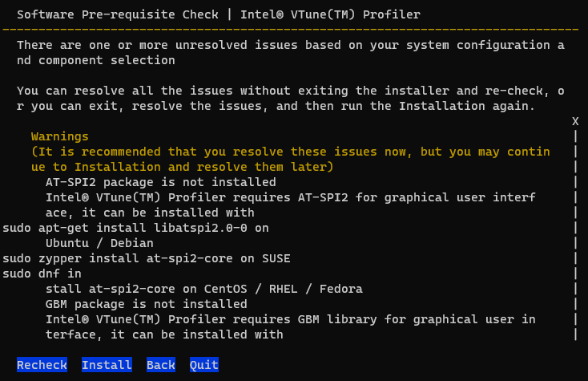Click the X scrollbar position marker
The image size is (588, 381).
point(575,121)
